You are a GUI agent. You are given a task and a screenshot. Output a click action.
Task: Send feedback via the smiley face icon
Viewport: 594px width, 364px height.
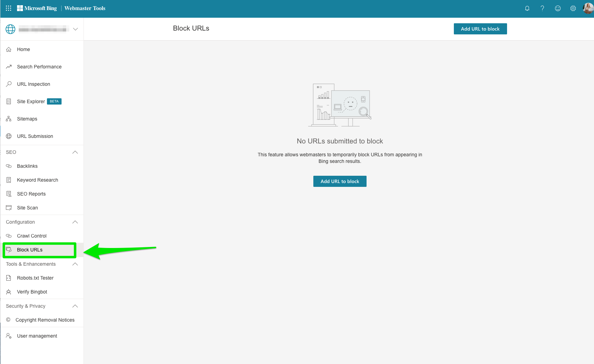tap(557, 8)
